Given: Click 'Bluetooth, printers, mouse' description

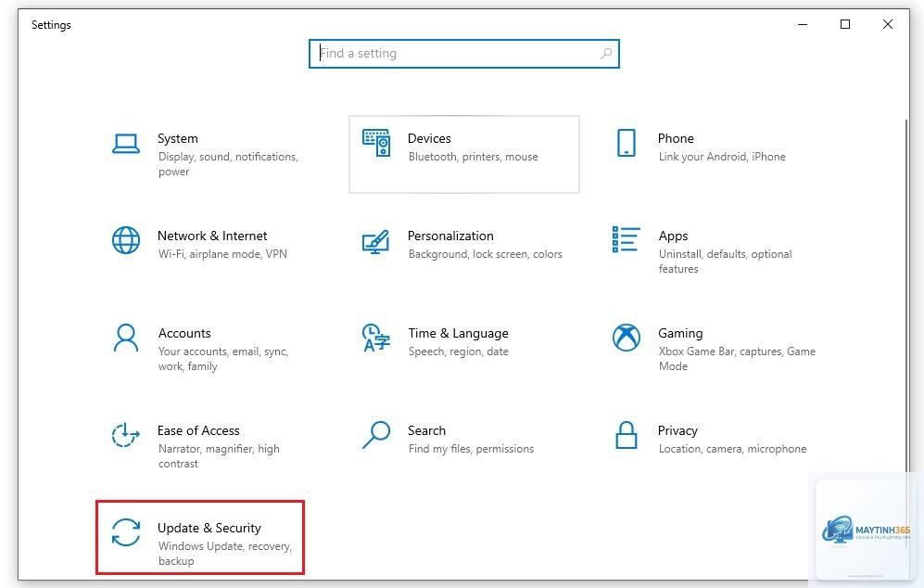Looking at the screenshot, I should click(x=474, y=157).
